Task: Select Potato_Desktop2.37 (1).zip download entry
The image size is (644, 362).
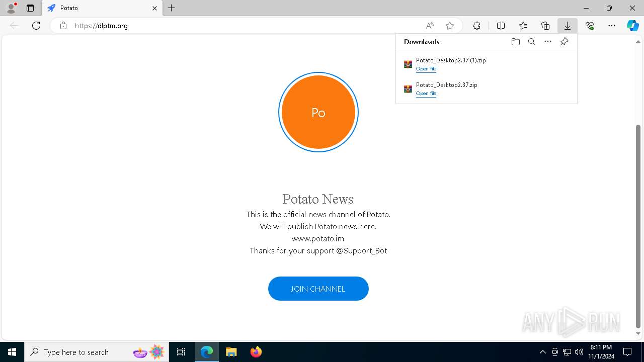Action: 487,64
